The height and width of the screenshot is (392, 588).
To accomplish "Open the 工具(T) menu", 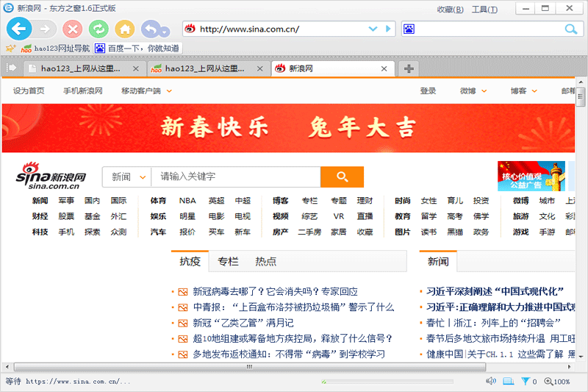I will (484, 10).
